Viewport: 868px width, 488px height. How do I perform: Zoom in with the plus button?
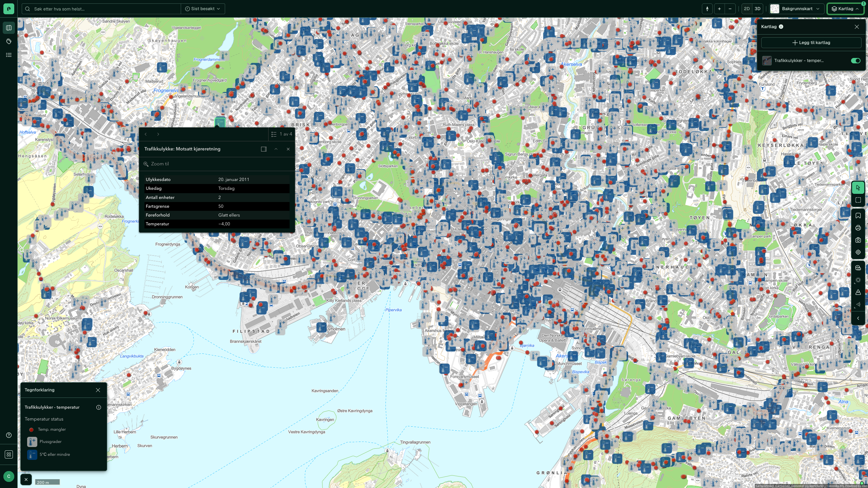[719, 9]
